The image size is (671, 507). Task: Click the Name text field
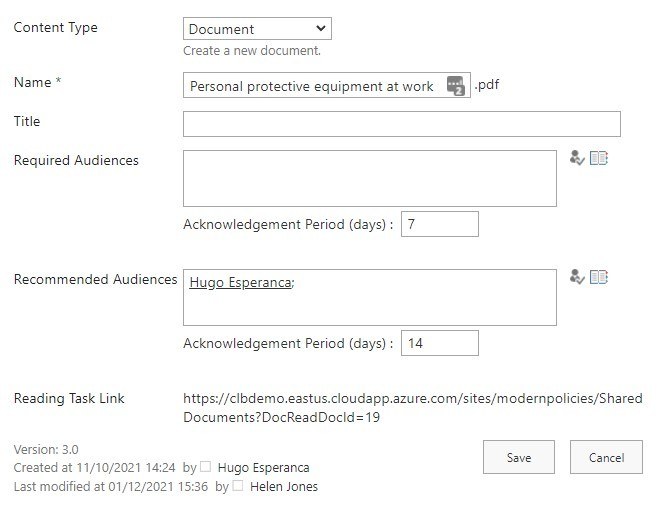point(312,86)
